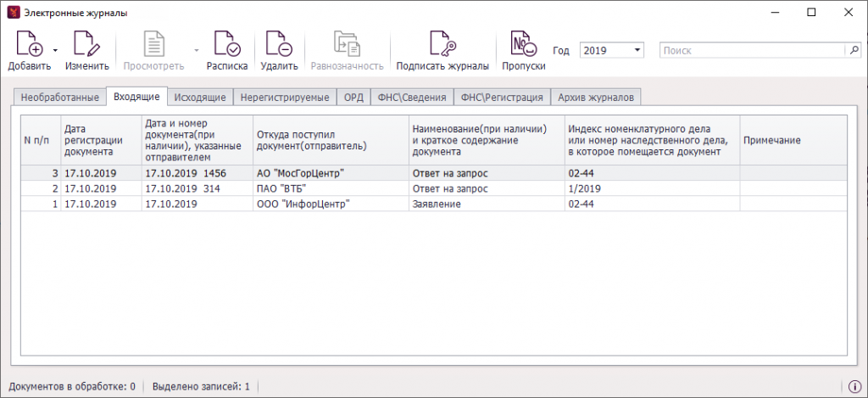Click the Дата и номер документа header
Viewport: 868px width, 398px height.
point(197,140)
